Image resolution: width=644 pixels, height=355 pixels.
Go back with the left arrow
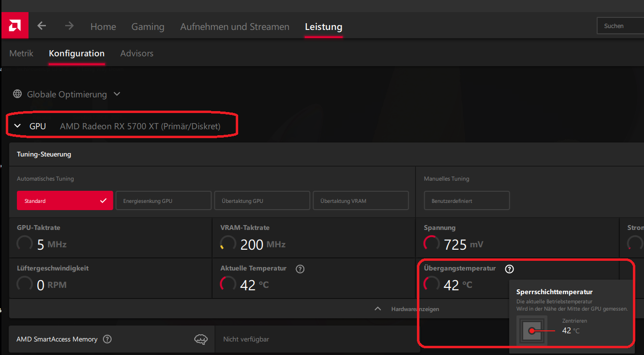pos(42,26)
